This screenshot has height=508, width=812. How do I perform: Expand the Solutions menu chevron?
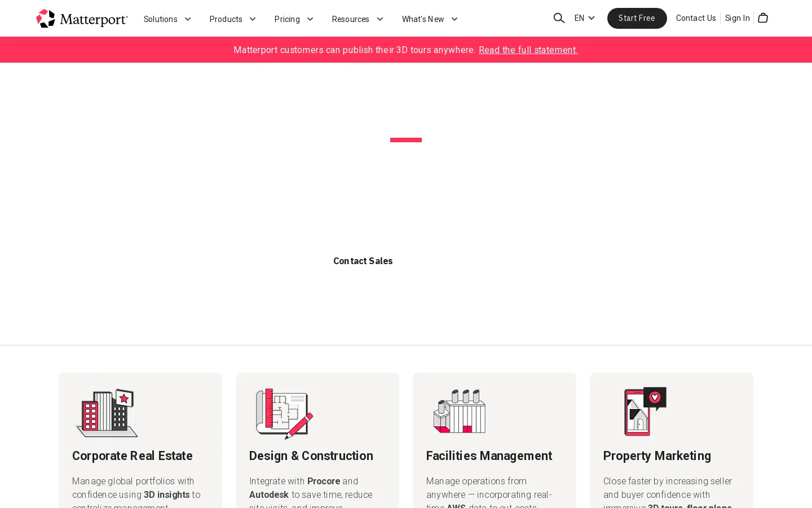click(x=188, y=19)
